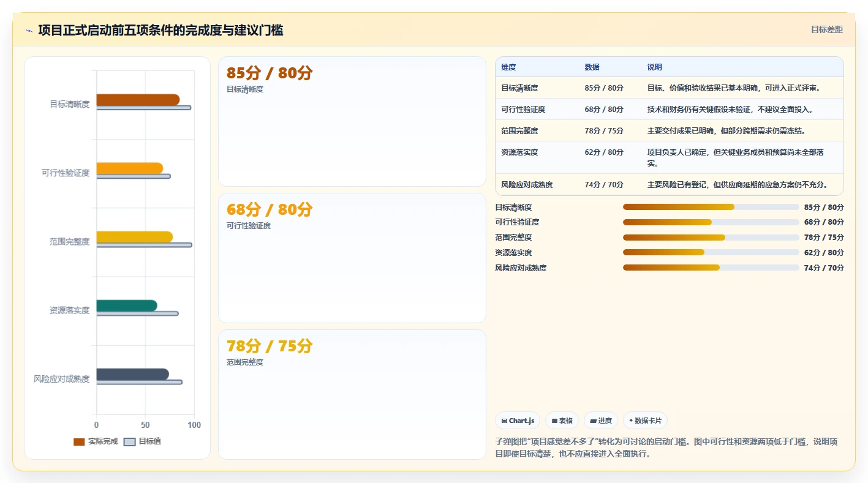Click the page title 项目正式启动前五项条件

(x=160, y=30)
